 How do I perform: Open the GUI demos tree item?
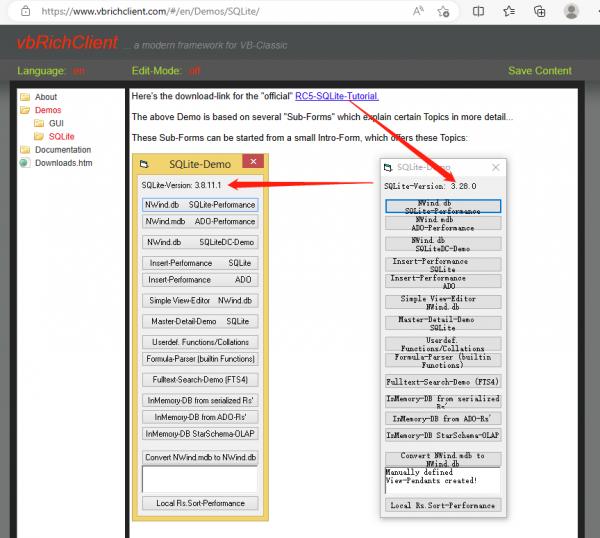pyautogui.click(x=56, y=123)
